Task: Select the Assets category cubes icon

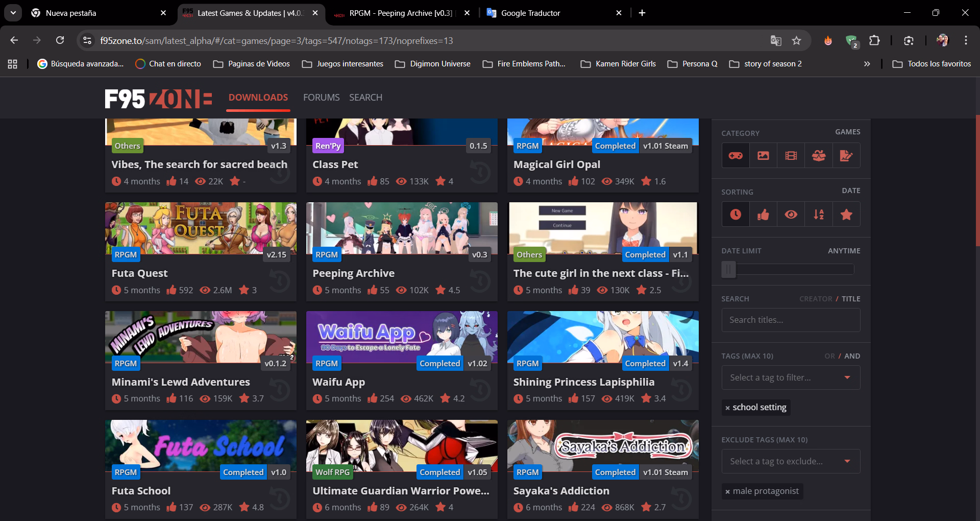Action: (x=819, y=156)
